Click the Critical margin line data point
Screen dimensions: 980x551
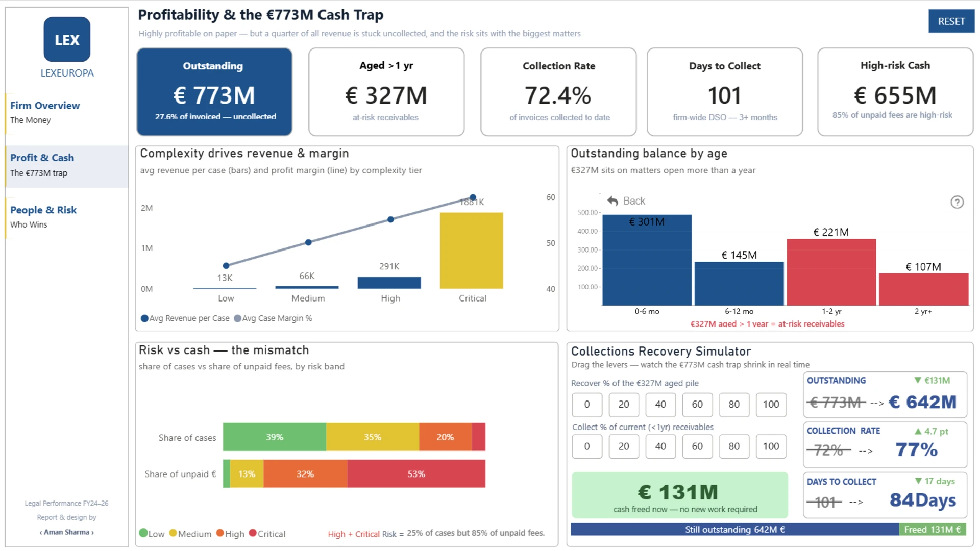[473, 197]
